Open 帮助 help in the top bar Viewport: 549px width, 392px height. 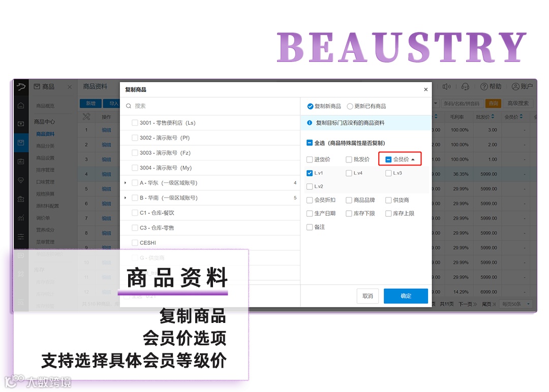[x=491, y=86]
